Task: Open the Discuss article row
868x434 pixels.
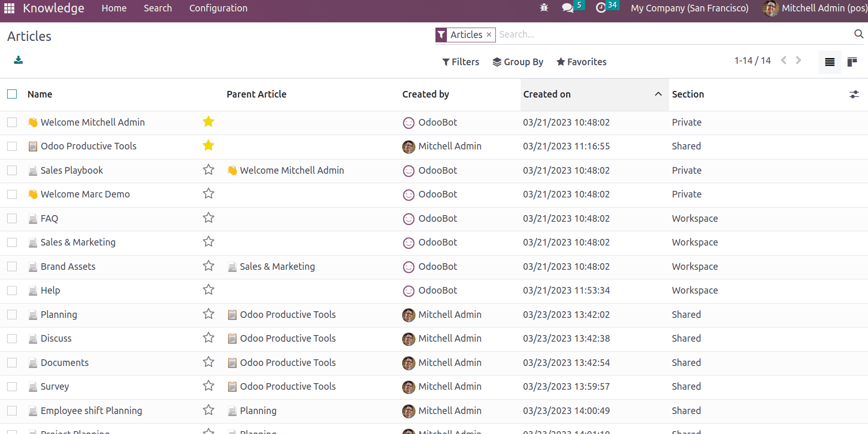Action: [x=56, y=338]
